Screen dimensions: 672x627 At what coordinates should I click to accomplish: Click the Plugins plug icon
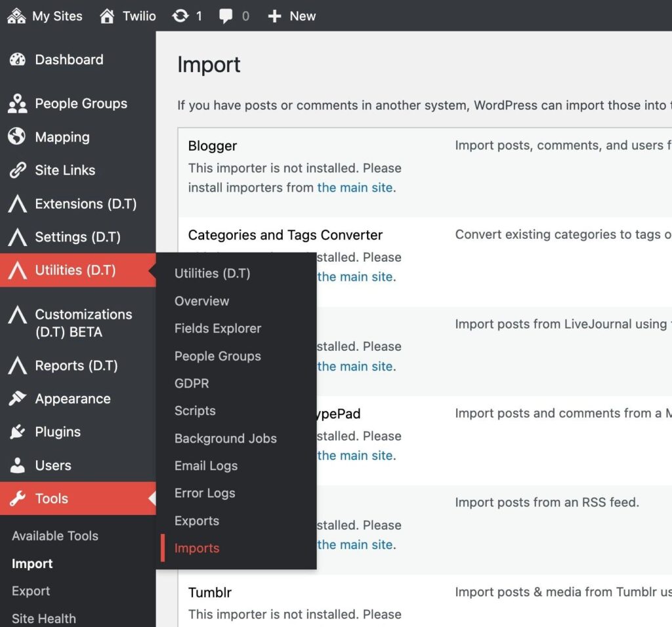point(18,432)
